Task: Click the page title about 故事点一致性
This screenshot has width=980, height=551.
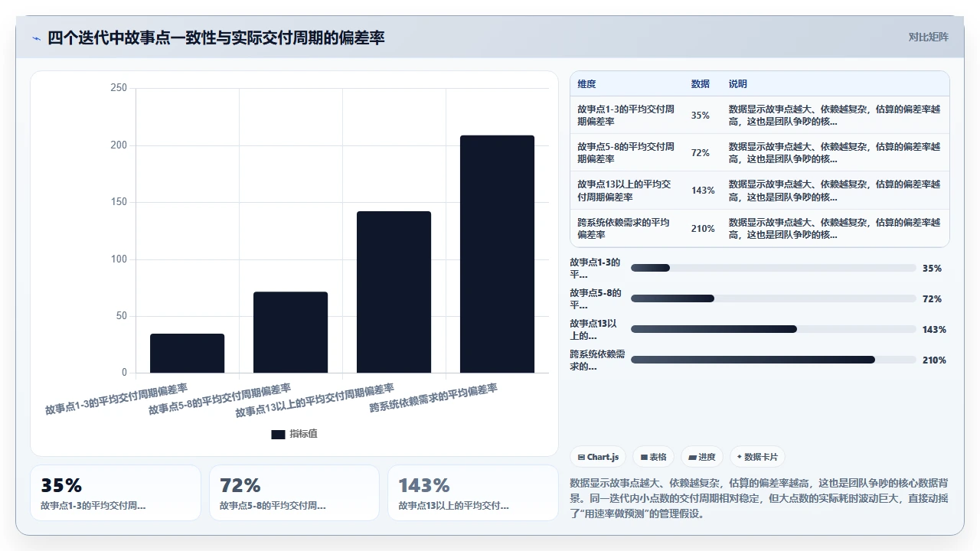Action: 216,37
